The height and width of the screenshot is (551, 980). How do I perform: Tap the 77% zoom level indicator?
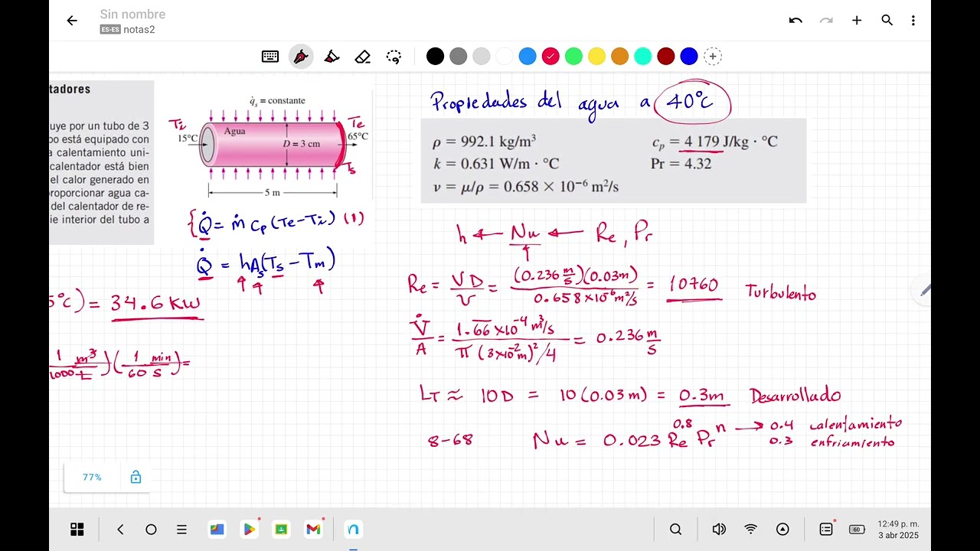(x=92, y=478)
